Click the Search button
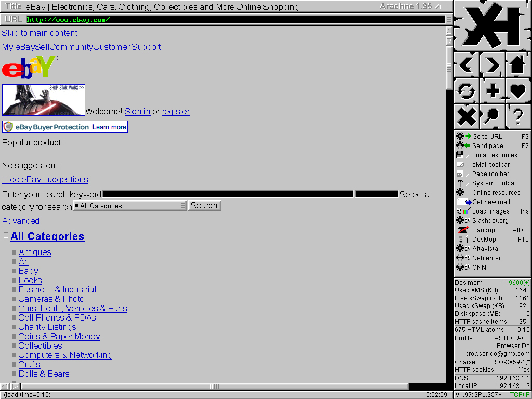 pos(204,206)
